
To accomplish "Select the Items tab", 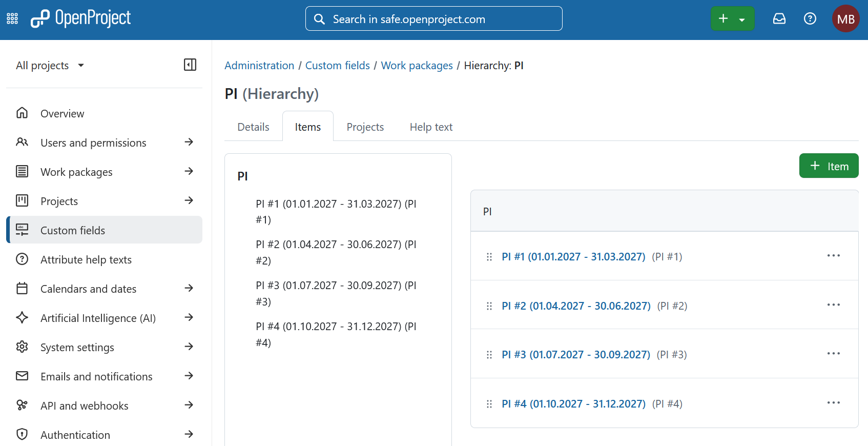I will tap(308, 127).
